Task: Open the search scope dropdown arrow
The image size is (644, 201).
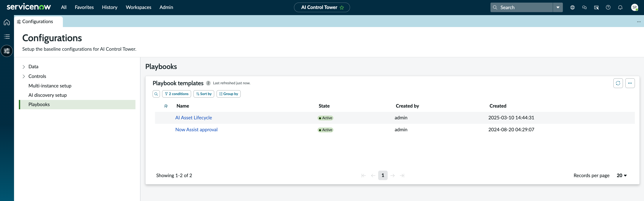Action: point(558,7)
